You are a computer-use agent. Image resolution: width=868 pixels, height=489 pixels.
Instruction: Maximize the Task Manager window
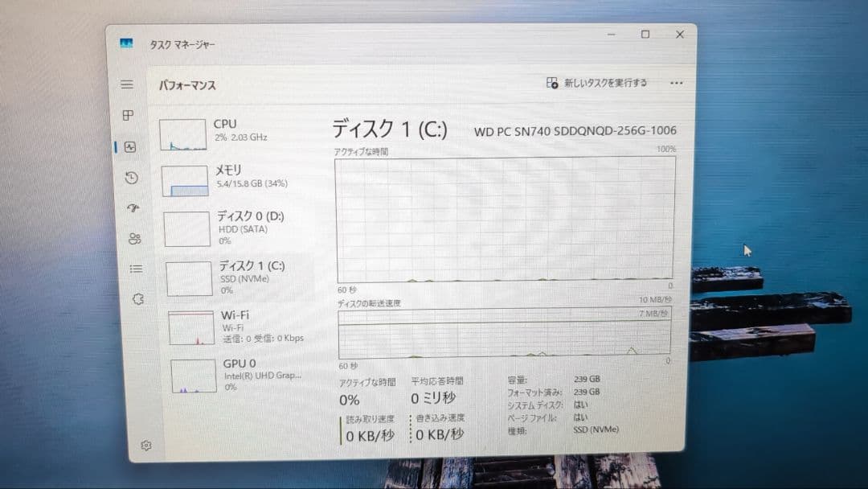[x=645, y=35]
